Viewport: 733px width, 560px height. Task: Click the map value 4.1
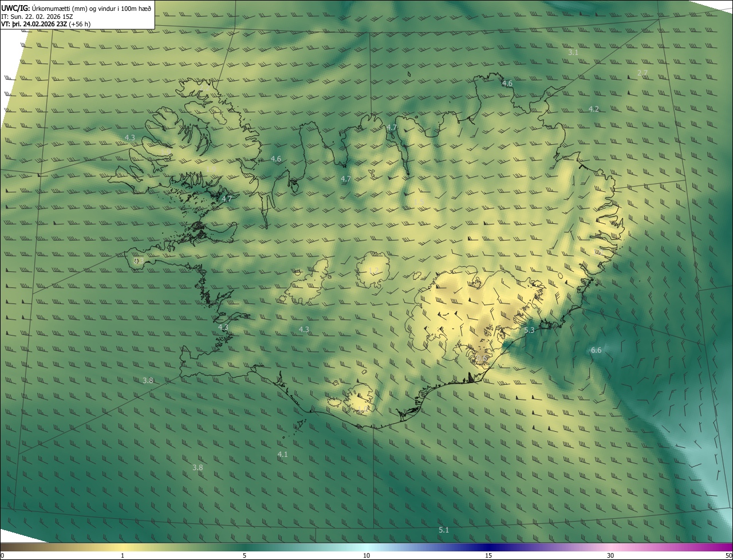click(282, 454)
